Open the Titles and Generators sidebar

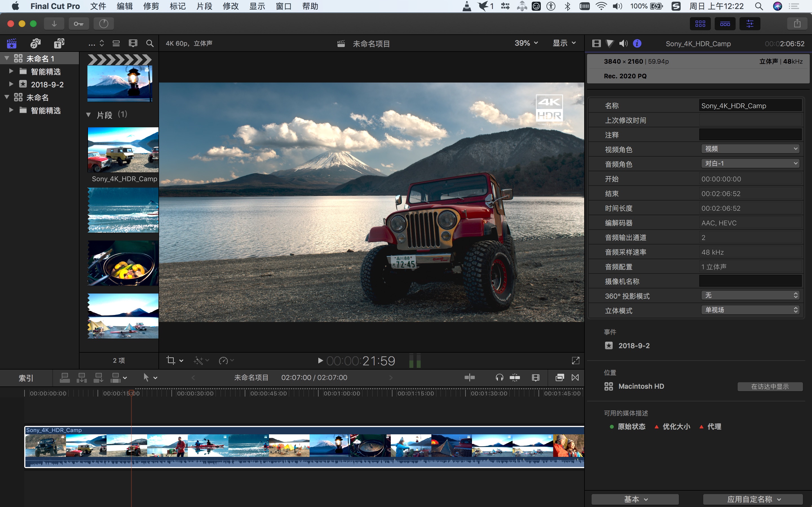[59, 43]
